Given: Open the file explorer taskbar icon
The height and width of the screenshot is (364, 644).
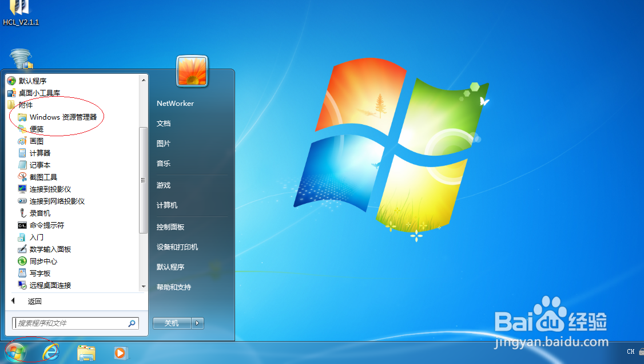Looking at the screenshot, I should point(86,353).
